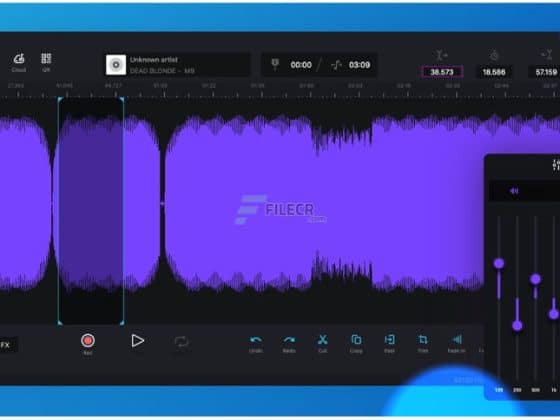The width and height of the screenshot is (560, 420).
Task: Play the audio track
Action: [137, 341]
